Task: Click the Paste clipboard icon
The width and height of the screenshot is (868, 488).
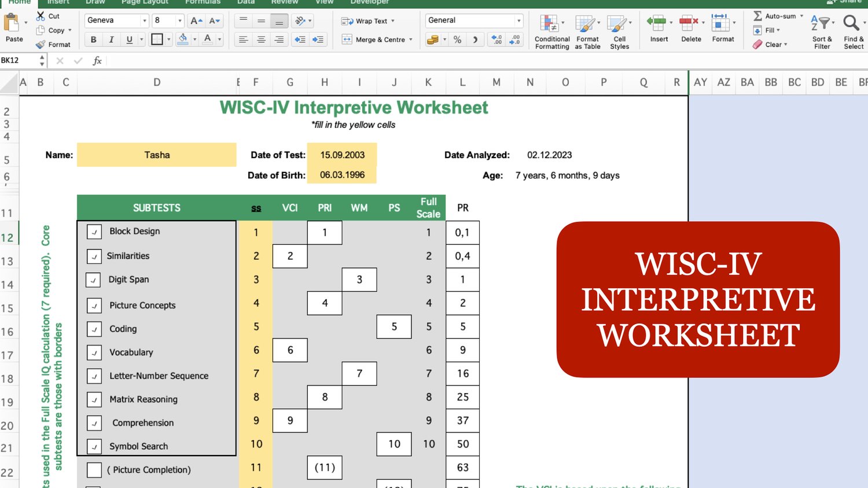Action: 12,23
